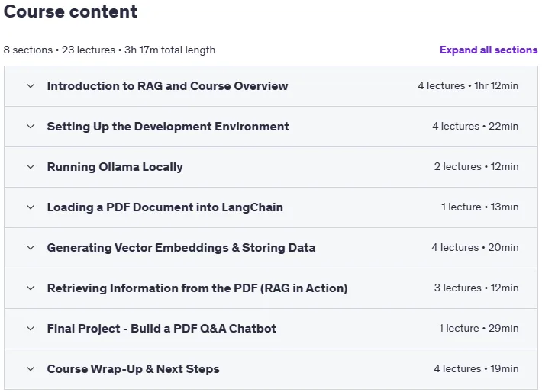Click chevron beside Generating Vector Embeddings

point(31,248)
